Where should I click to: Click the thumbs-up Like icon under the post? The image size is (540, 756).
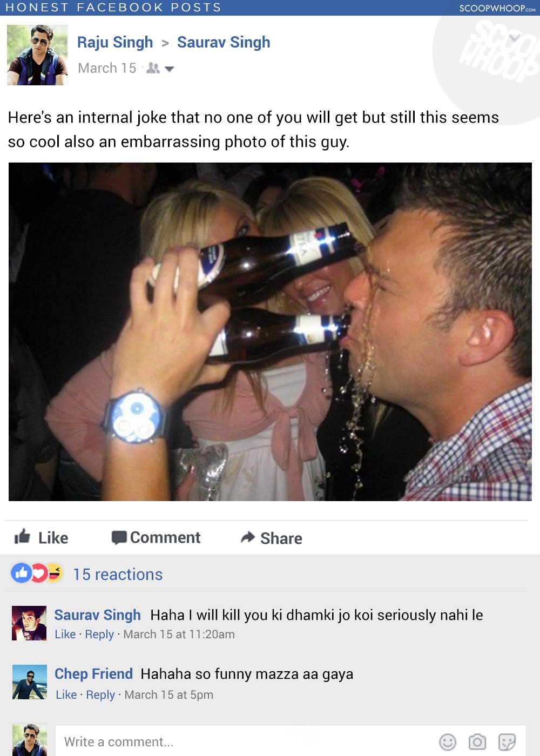pos(22,536)
